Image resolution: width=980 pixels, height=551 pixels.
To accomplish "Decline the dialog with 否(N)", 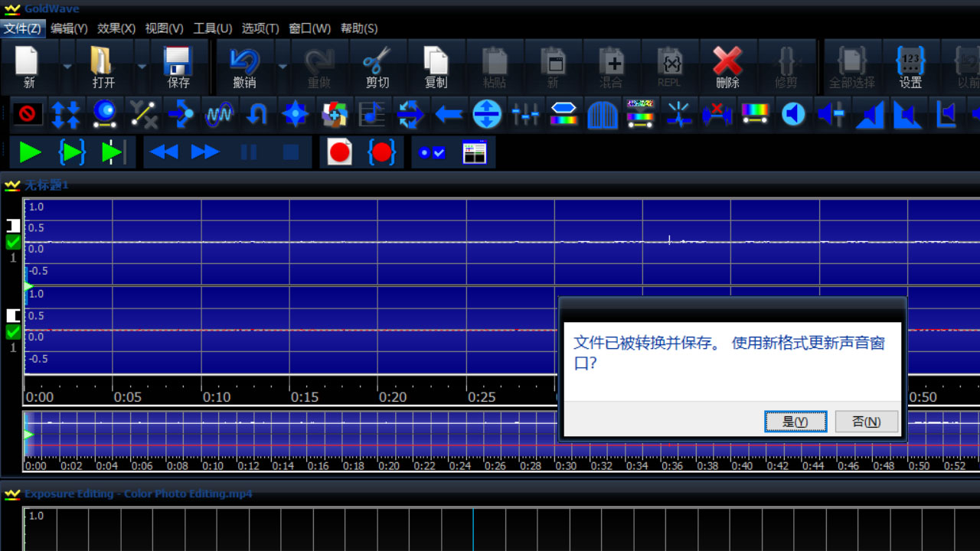I will [866, 422].
